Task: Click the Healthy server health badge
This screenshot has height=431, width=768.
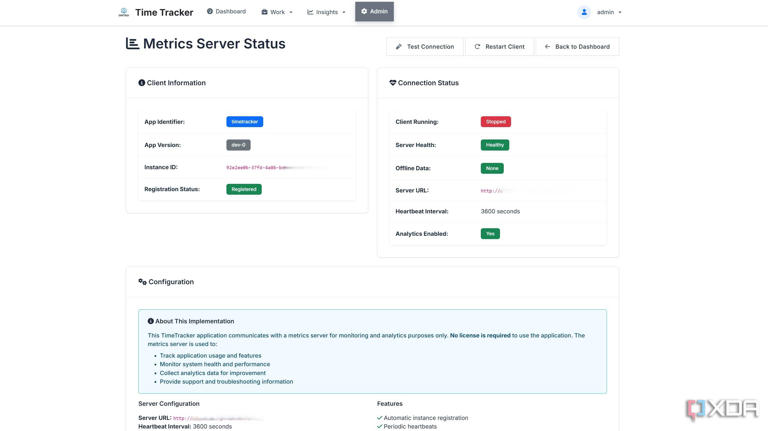Action: point(495,145)
